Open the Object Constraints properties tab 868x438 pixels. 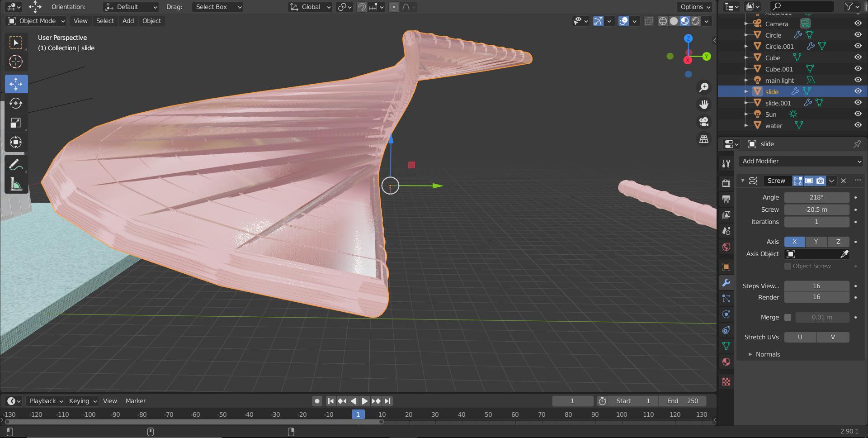[726, 330]
